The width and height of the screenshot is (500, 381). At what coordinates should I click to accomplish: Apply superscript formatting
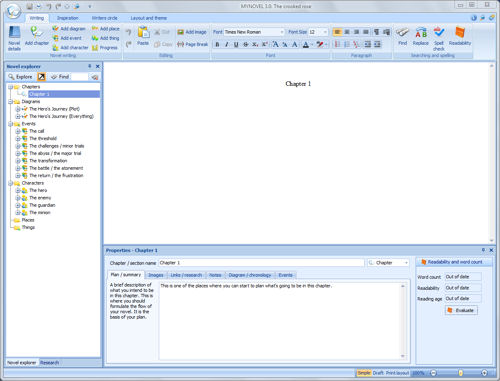265,44
